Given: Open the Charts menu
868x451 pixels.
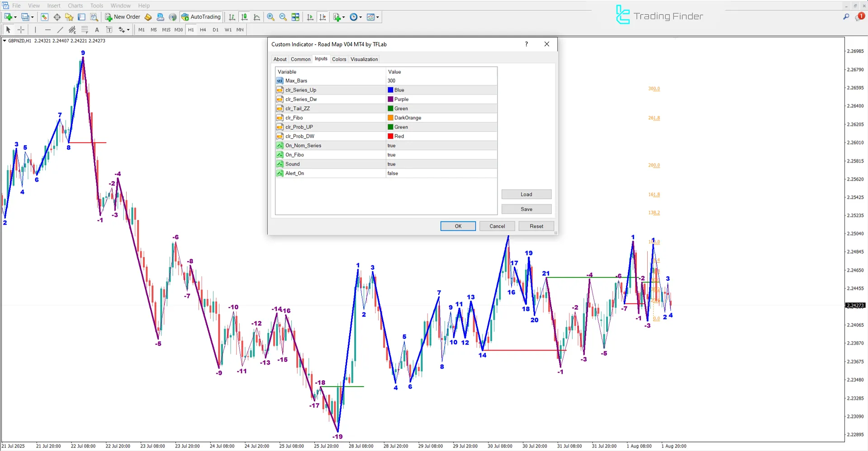Looking at the screenshot, I should pos(75,5).
